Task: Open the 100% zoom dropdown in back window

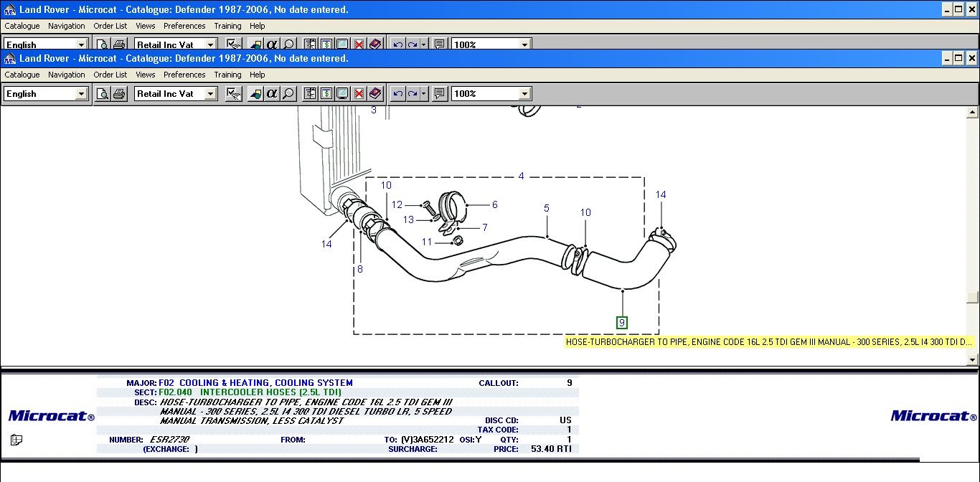Action: [524, 44]
